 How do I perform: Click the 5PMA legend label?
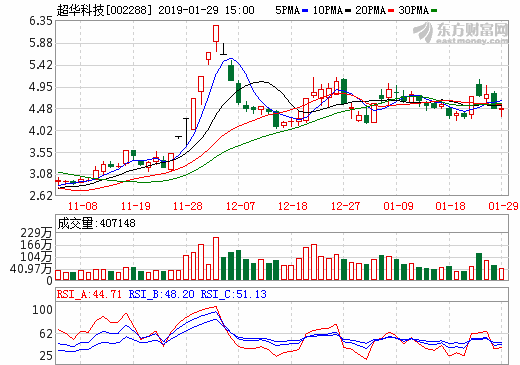pyautogui.click(x=287, y=10)
